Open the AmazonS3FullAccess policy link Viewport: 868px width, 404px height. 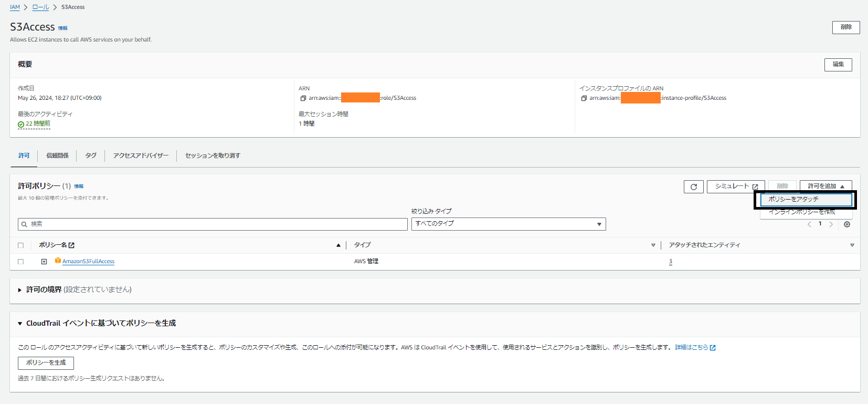click(x=88, y=262)
